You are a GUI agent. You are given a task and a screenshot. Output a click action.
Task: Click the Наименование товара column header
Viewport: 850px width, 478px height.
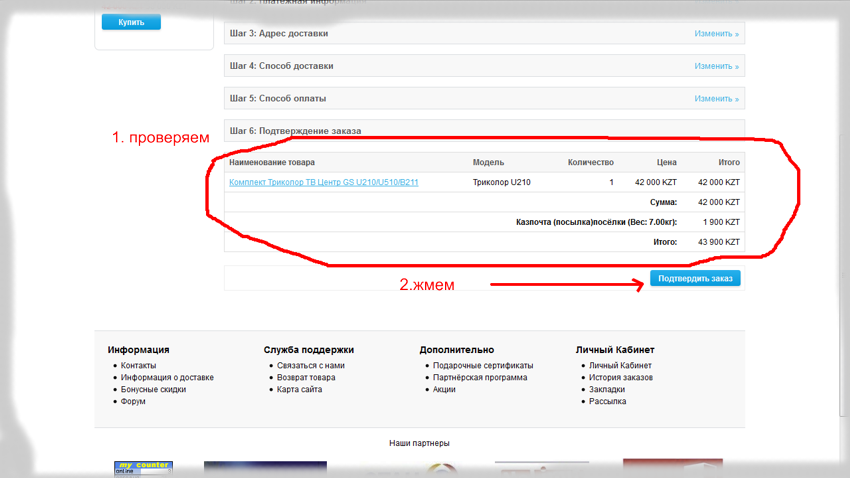coord(272,162)
